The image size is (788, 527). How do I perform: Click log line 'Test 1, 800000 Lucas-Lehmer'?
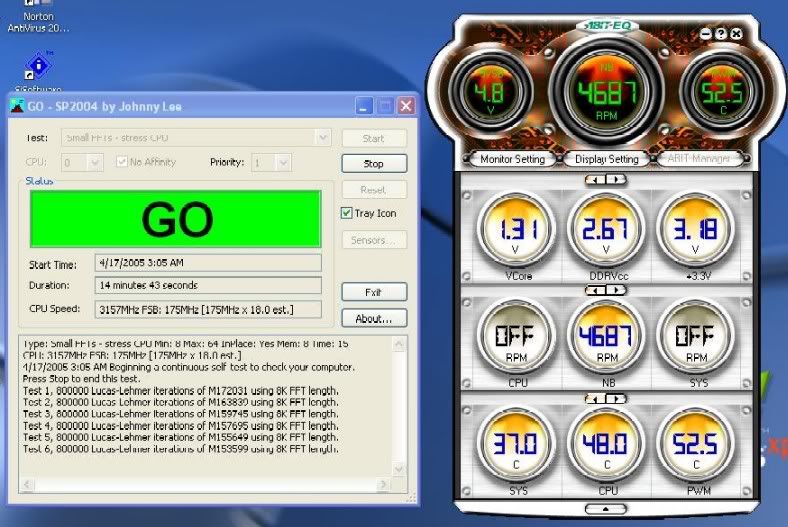180,390
